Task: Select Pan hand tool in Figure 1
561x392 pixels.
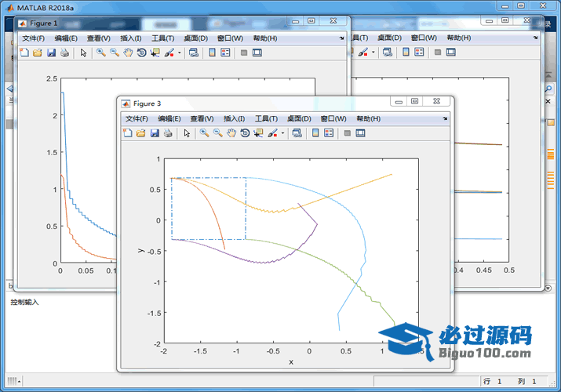Action: click(128, 53)
